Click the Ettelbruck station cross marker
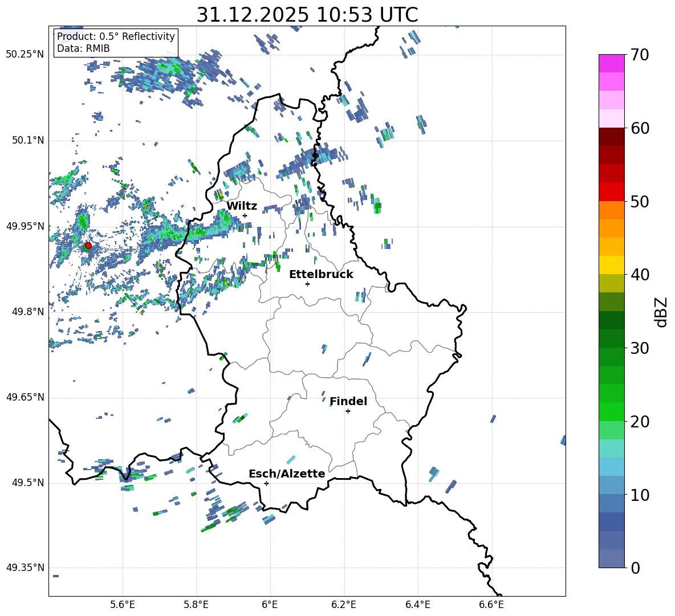Screen dimensions: 675x616 pos(307,284)
